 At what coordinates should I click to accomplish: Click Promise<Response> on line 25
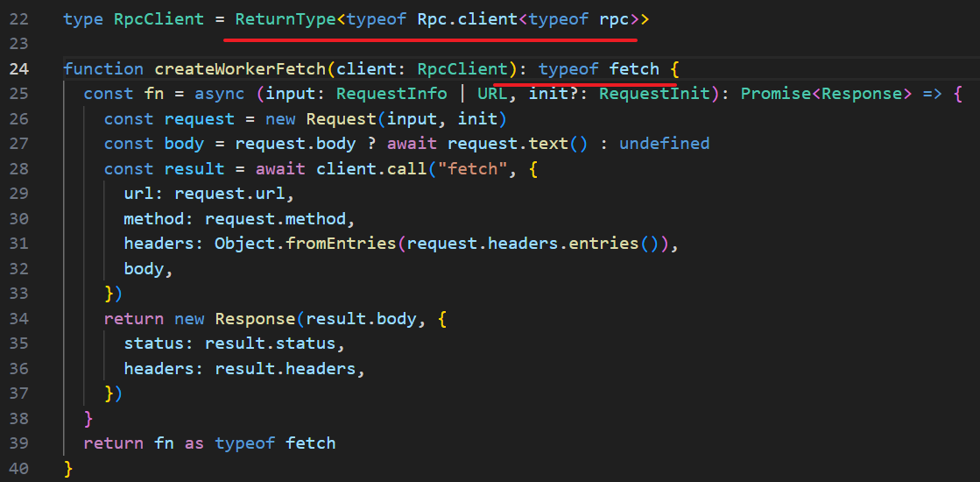[x=827, y=95]
